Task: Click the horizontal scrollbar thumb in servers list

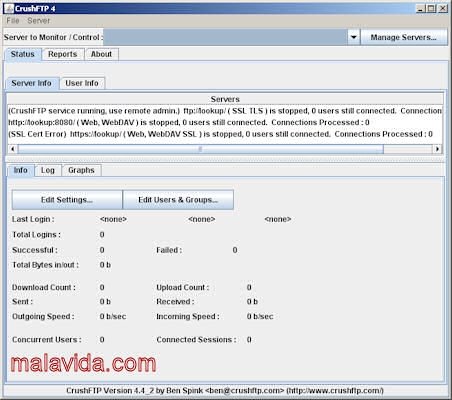Action: coord(200,149)
